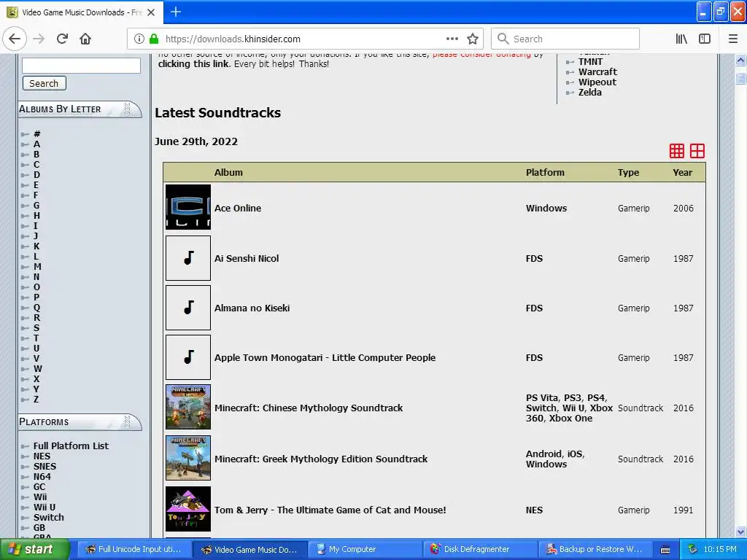The image size is (747, 560).
Task: Browse albums starting with letter S
Action: [x=36, y=328]
